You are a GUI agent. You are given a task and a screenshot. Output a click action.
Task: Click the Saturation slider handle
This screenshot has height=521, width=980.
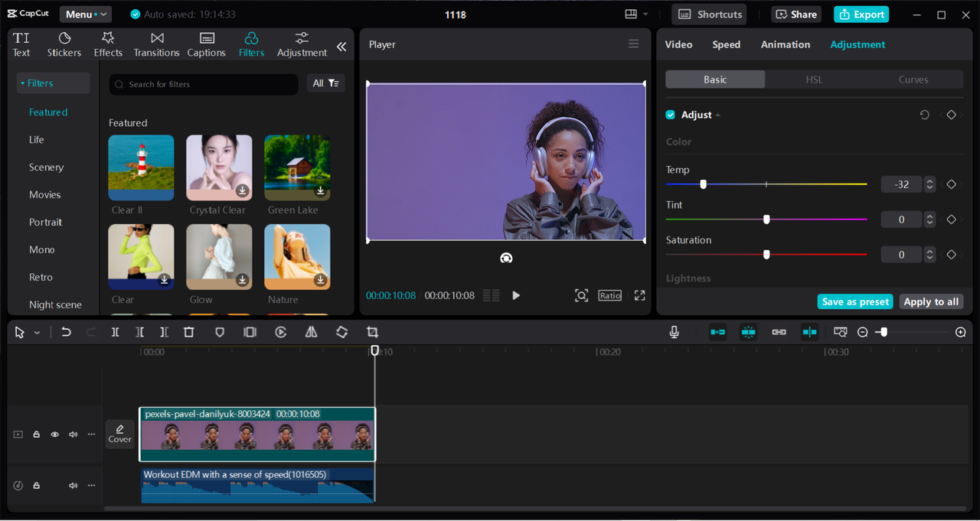click(x=766, y=255)
